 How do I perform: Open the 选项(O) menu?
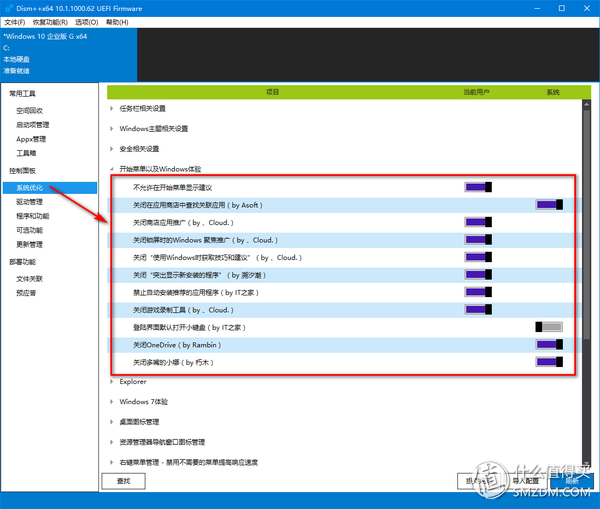86,22
